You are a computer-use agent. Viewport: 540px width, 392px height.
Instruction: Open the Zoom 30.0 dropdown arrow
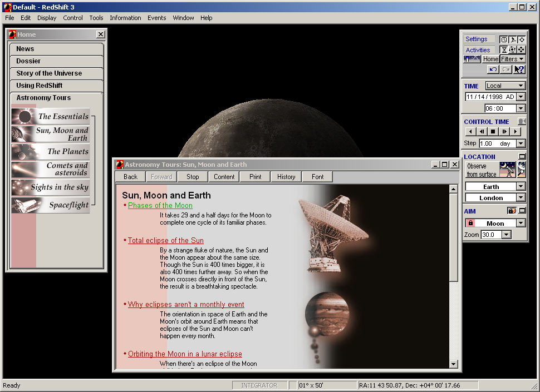click(x=506, y=235)
